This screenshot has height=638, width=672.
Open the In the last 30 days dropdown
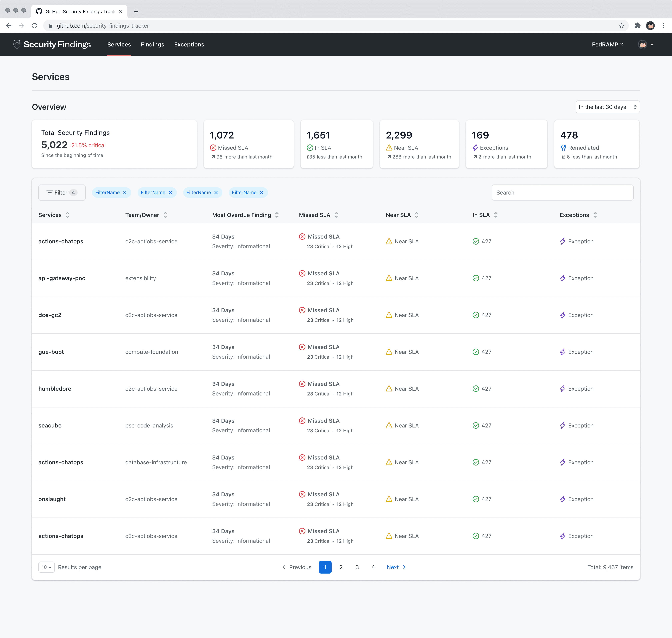(607, 107)
